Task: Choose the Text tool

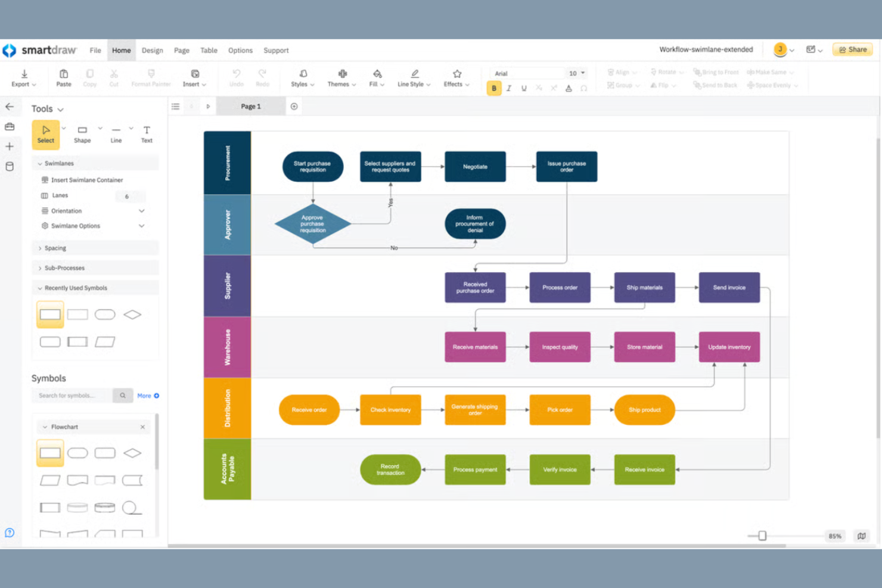Action: pyautogui.click(x=147, y=133)
